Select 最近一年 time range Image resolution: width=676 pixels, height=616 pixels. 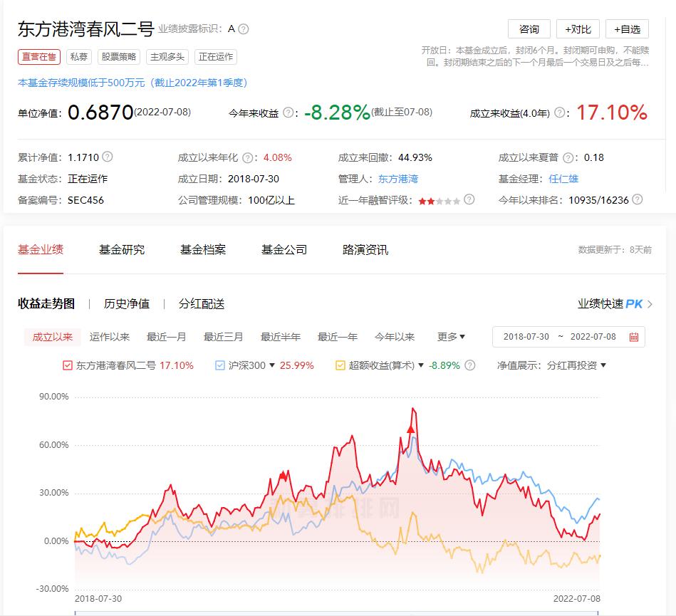point(338,337)
